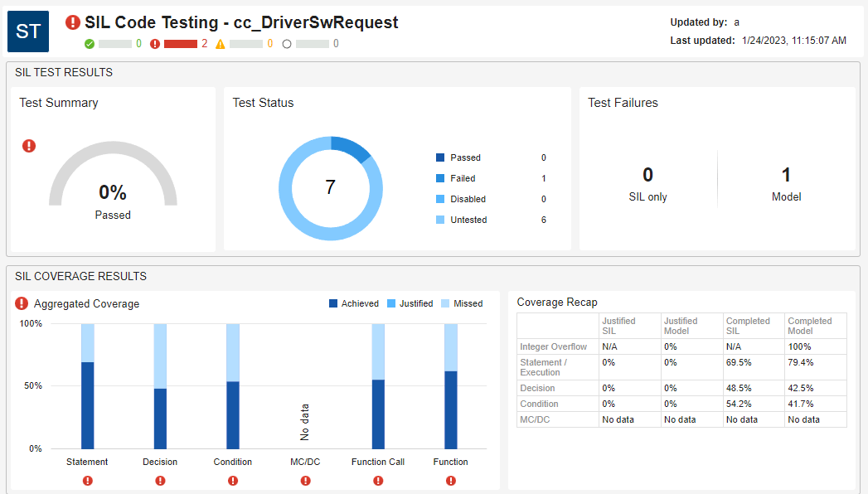Click the error icon under MC/DC
Image resolution: width=868 pixels, height=494 pixels.
tap(306, 481)
